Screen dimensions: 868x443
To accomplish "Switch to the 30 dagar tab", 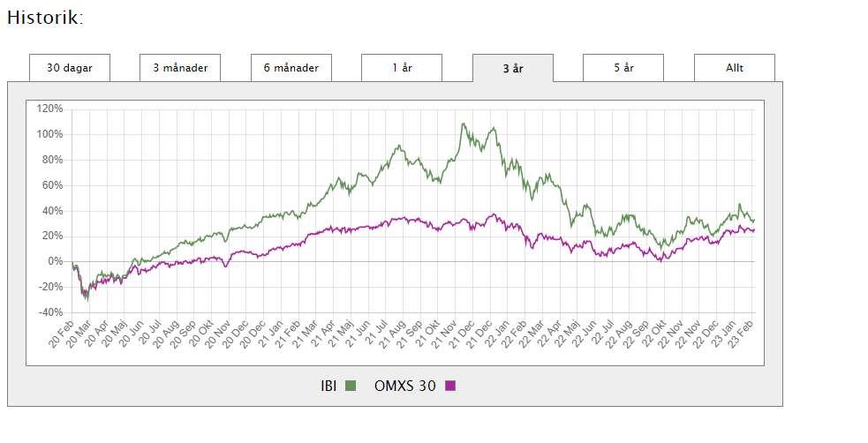I will tap(69, 68).
